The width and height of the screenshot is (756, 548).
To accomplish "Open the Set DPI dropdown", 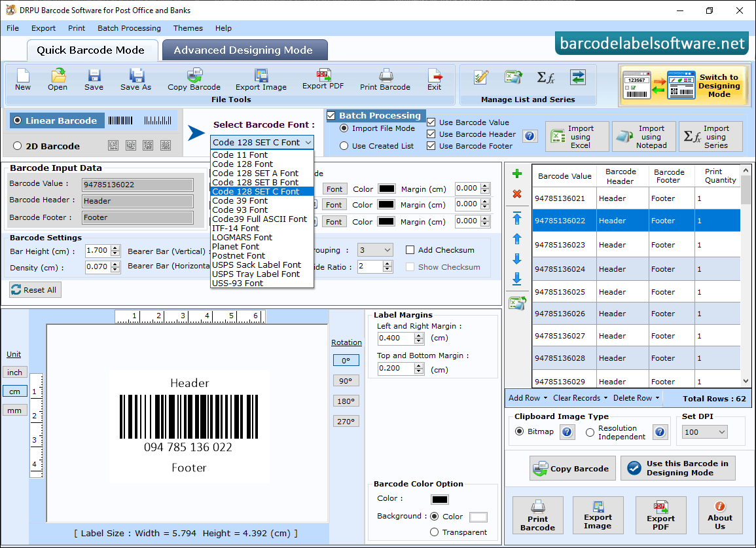I will [x=704, y=431].
